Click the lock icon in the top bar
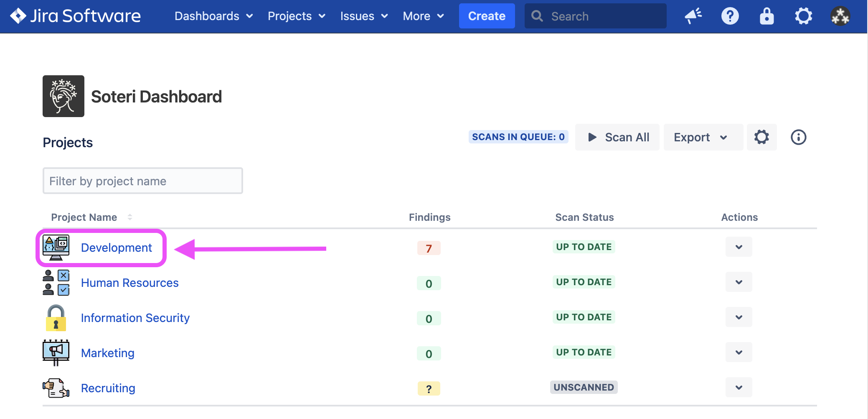Screen dimensions: 868x419 tap(766, 16)
